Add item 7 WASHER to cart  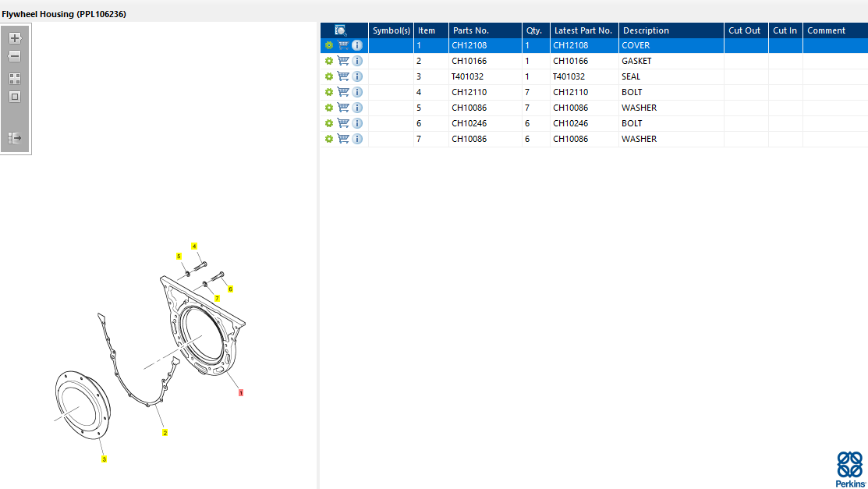tap(343, 139)
